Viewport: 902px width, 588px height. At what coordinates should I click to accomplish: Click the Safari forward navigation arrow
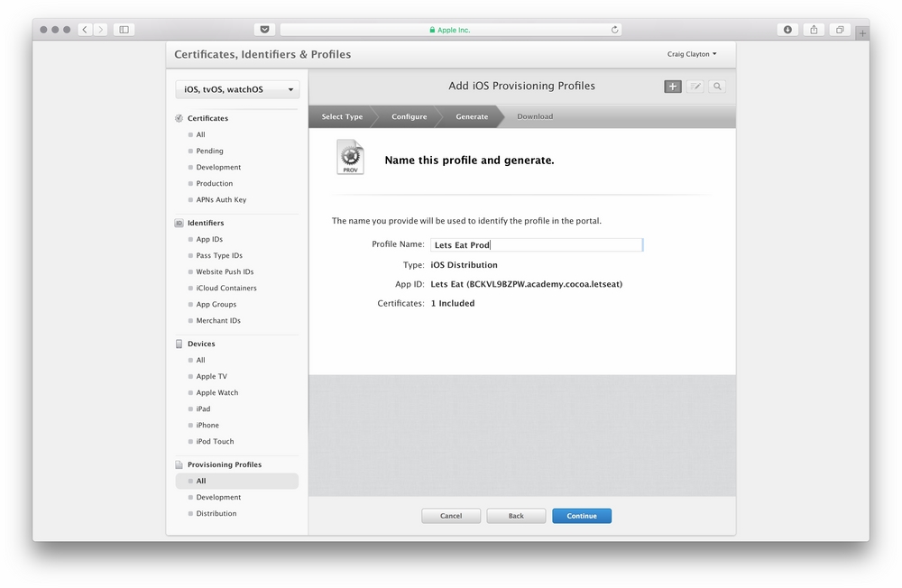point(100,30)
